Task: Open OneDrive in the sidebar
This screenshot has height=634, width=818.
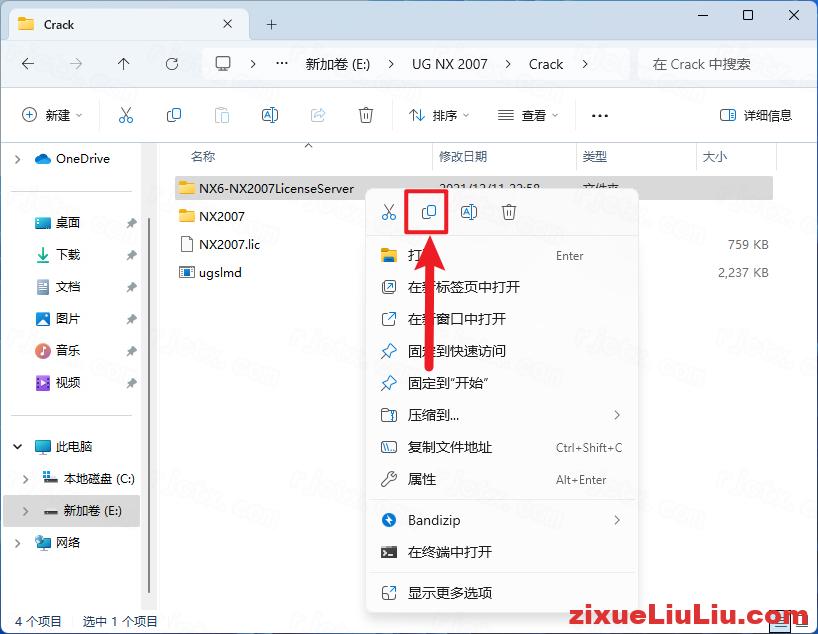Action: click(73, 159)
